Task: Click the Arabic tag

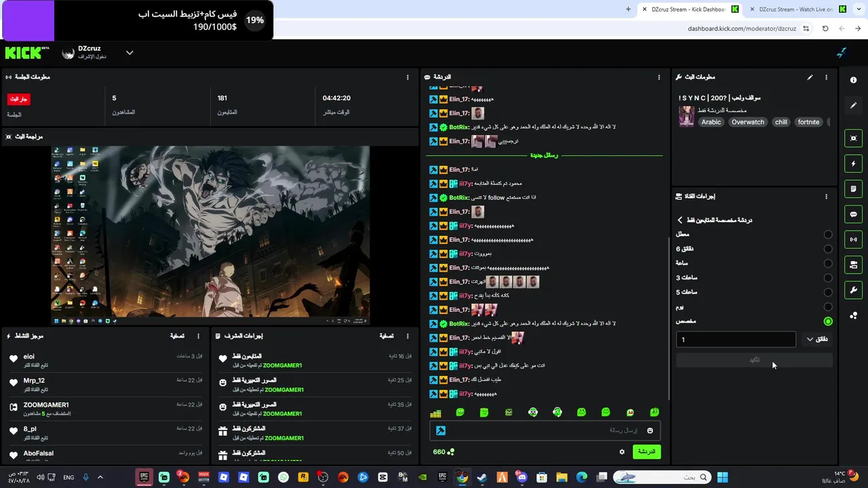Action: [x=711, y=122]
